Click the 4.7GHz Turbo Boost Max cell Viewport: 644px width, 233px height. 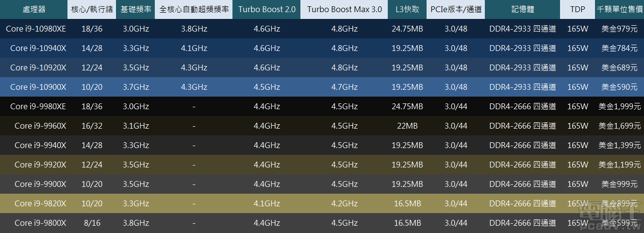(x=344, y=87)
